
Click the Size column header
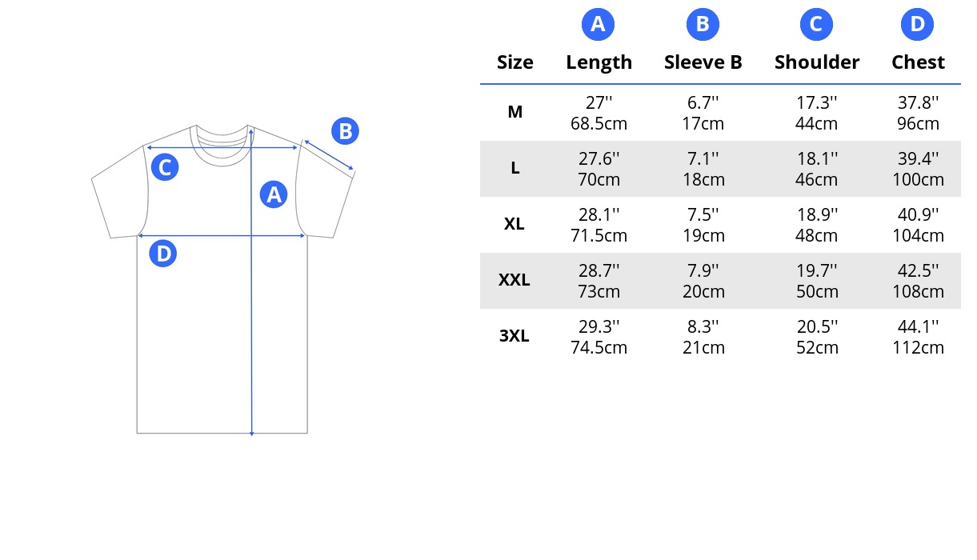click(515, 62)
